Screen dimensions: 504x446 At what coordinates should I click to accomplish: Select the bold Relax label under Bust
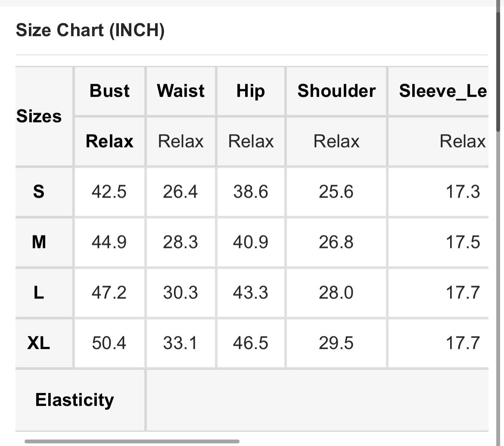pos(109,141)
